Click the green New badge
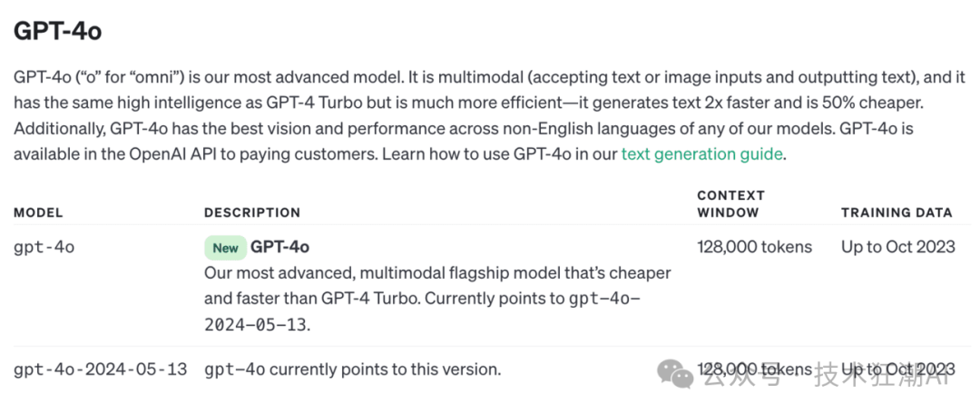980x414 pixels. [225, 247]
